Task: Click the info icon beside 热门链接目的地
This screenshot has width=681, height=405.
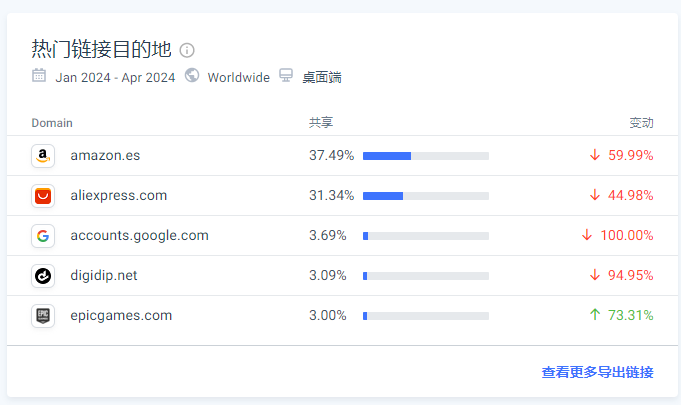Action: (187, 50)
